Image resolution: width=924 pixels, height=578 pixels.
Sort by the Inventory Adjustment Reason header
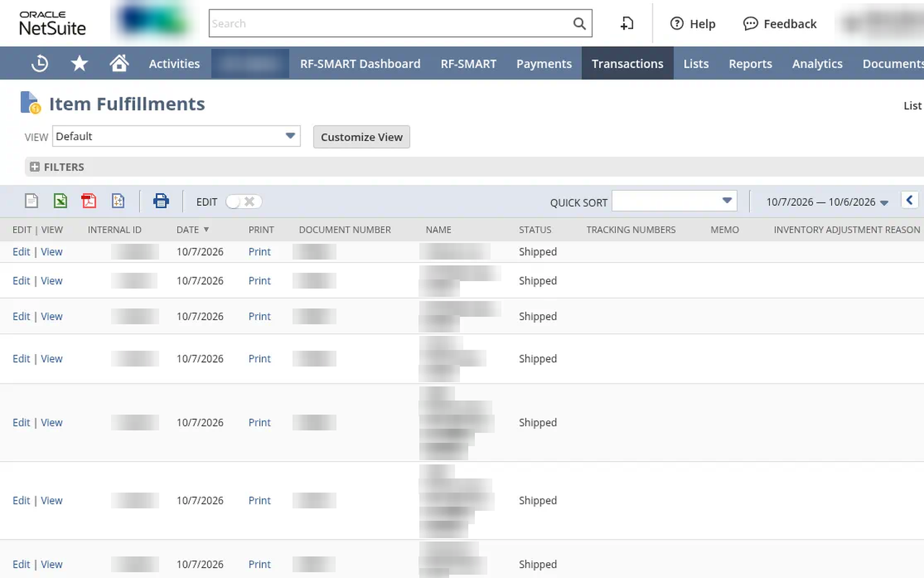pyautogui.click(x=847, y=230)
